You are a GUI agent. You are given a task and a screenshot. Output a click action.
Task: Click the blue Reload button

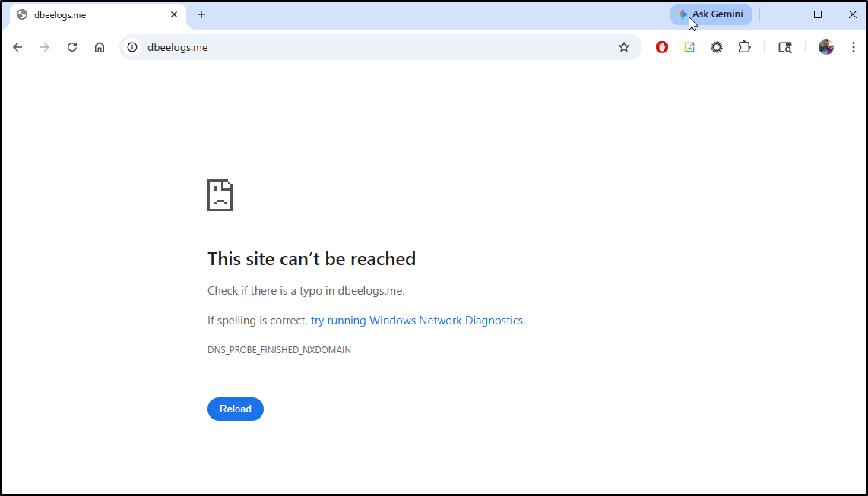click(236, 409)
